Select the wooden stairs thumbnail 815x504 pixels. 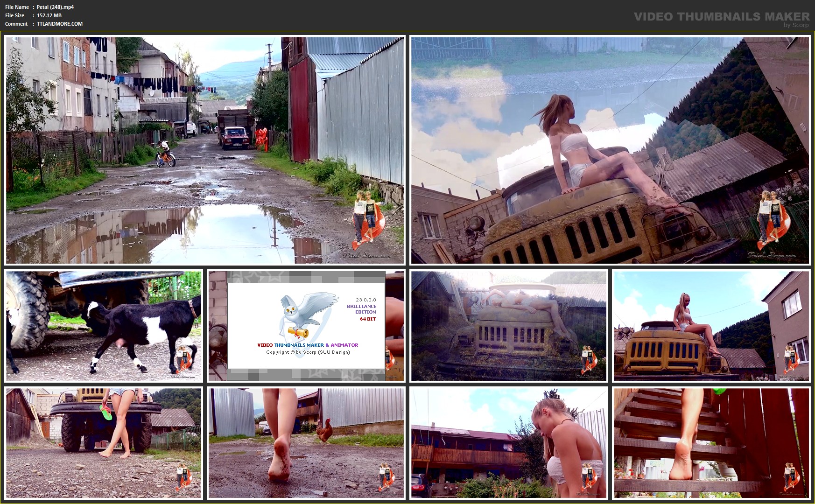click(711, 443)
